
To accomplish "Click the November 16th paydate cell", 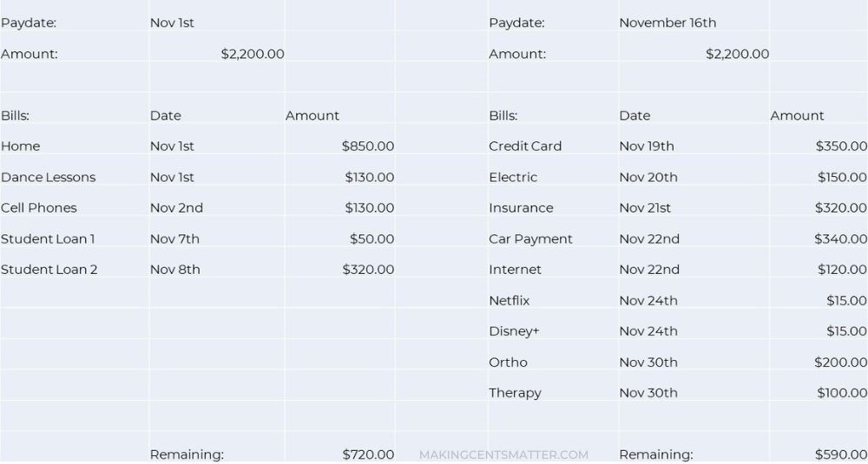I will click(x=693, y=23).
